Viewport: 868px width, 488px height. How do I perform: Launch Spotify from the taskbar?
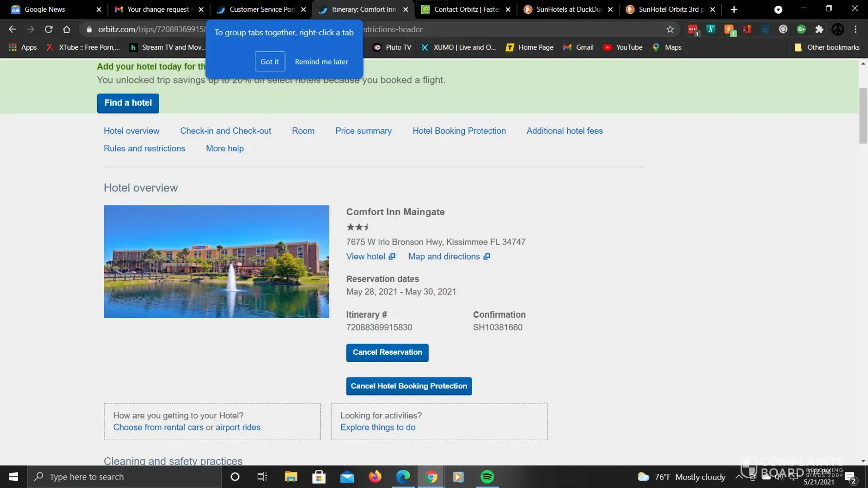487,477
